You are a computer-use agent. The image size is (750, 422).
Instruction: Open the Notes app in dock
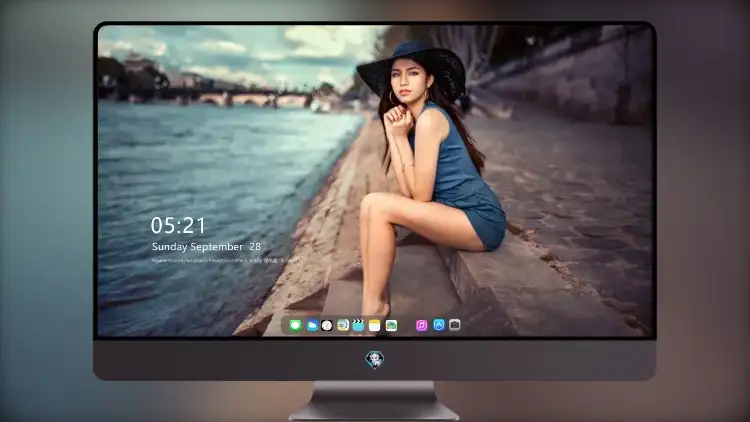pos(375,325)
